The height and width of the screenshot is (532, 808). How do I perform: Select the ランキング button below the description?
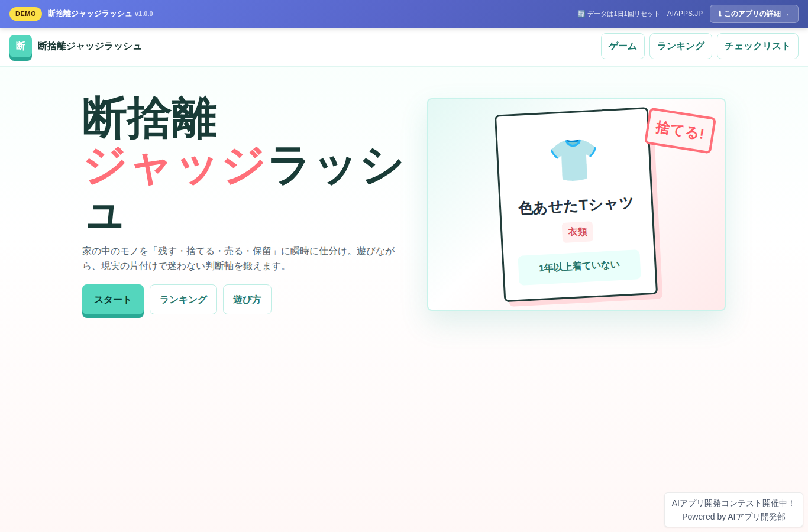183,300
